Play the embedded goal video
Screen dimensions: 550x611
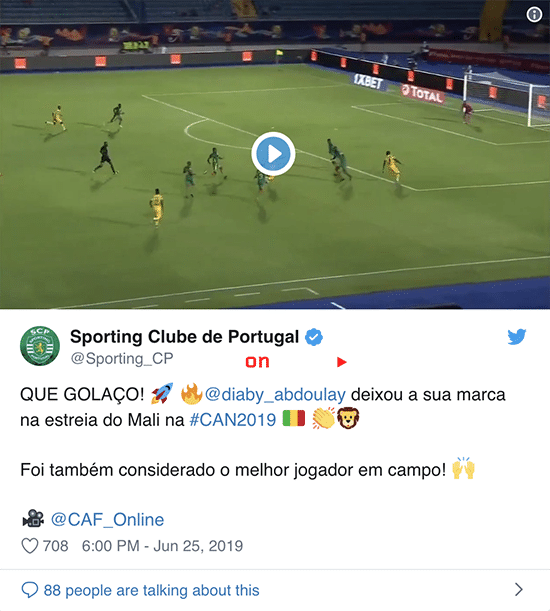[273, 154]
